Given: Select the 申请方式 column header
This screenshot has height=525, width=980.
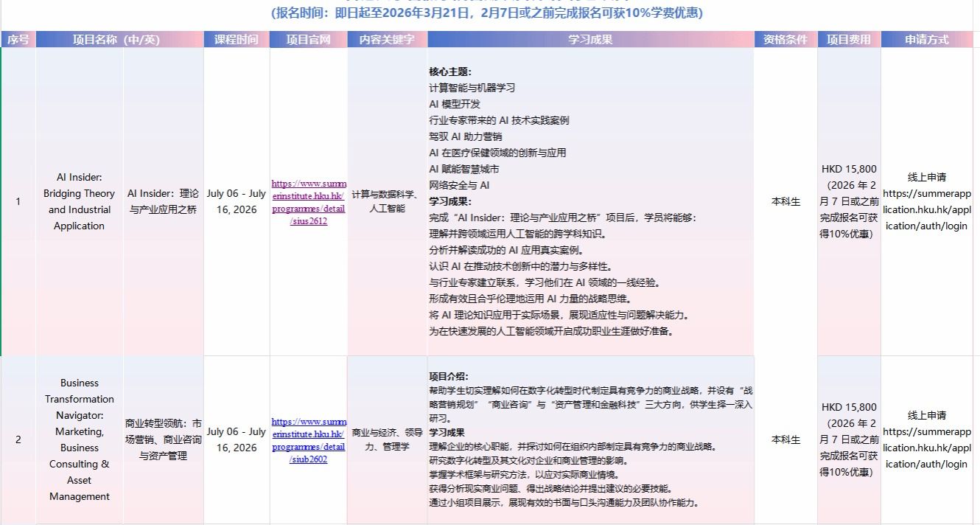Looking at the screenshot, I should tap(927, 40).
